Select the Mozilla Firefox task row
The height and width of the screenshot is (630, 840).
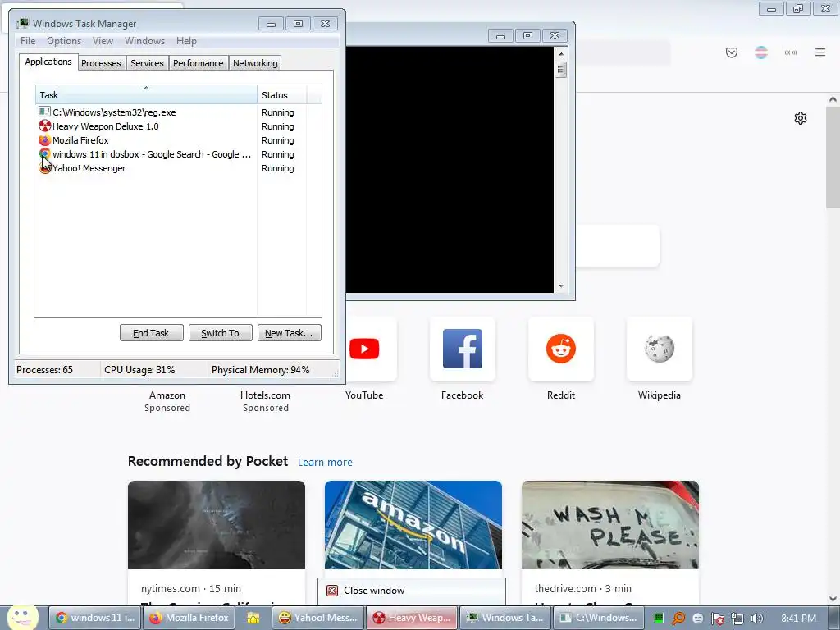(x=178, y=140)
